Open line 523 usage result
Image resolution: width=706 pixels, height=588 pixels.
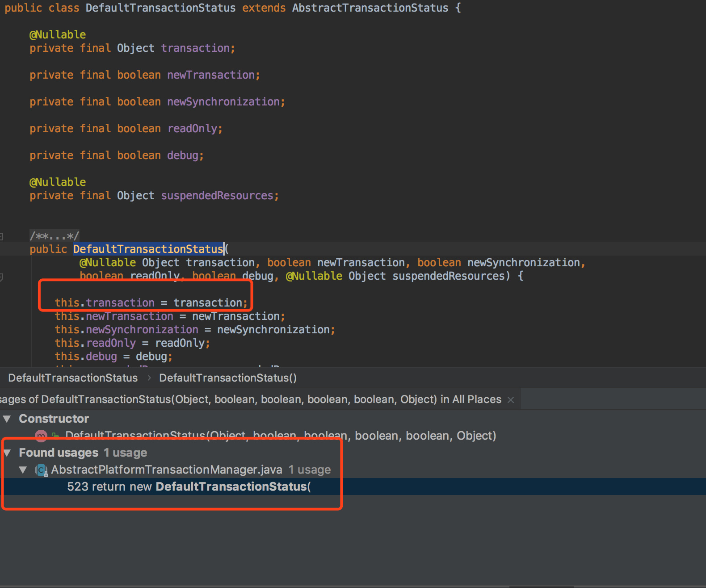tap(189, 487)
